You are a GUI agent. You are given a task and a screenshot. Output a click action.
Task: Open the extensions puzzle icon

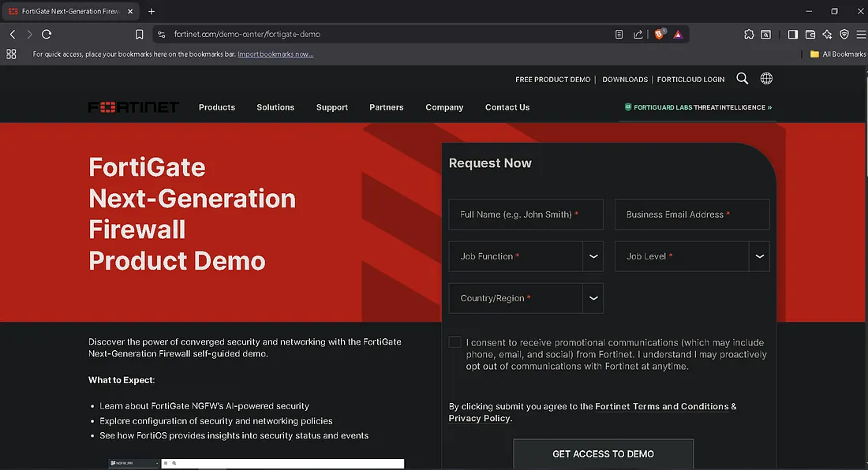pos(749,34)
